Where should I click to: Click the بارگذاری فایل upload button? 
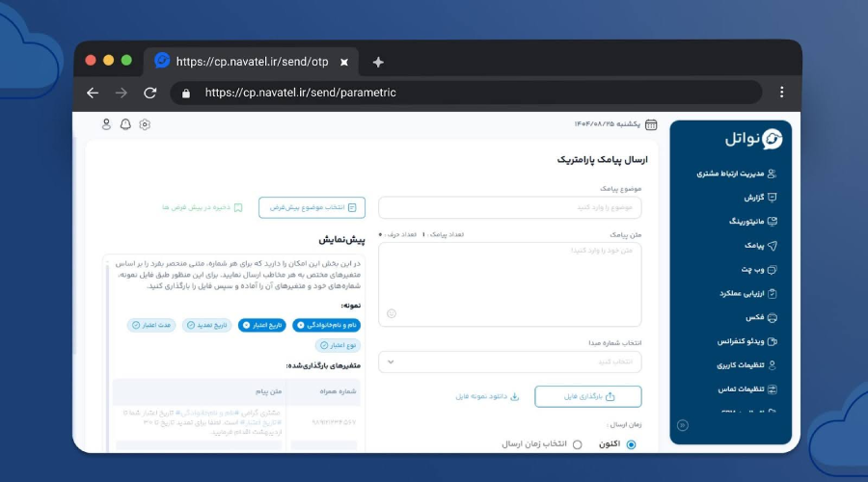(x=588, y=396)
